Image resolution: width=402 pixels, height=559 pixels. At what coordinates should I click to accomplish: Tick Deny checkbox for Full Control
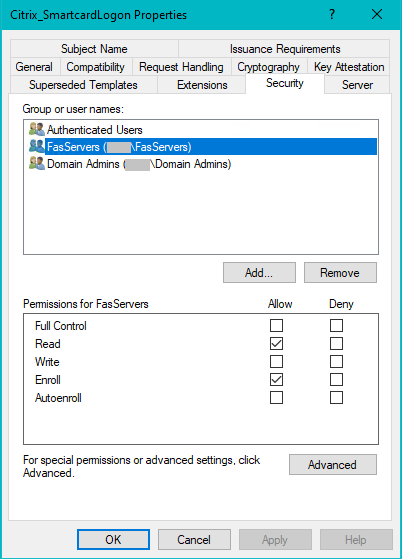coord(336,325)
